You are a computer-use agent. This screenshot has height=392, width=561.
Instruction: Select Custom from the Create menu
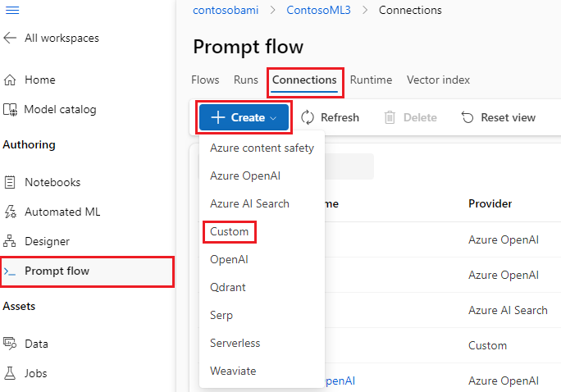(x=230, y=231)
